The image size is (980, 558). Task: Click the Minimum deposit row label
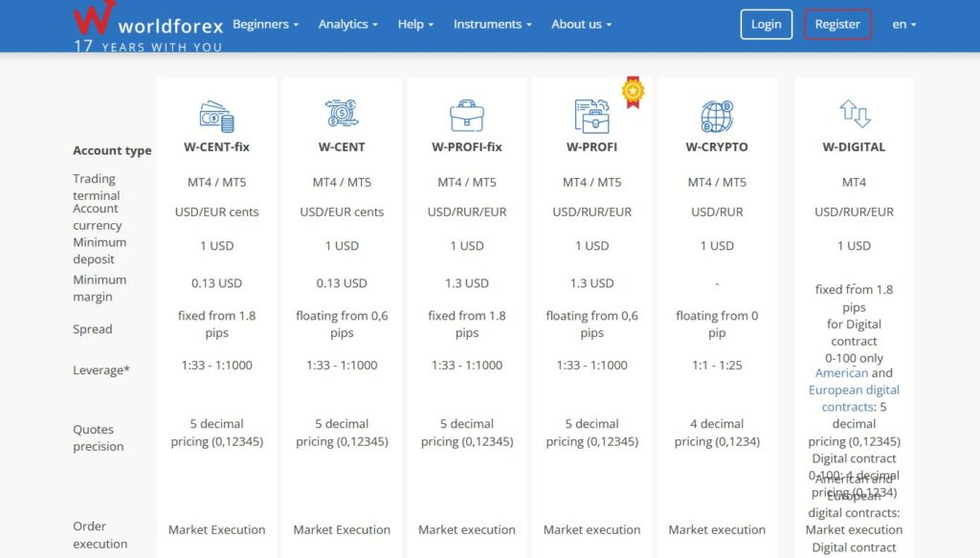tap(100, 251)
